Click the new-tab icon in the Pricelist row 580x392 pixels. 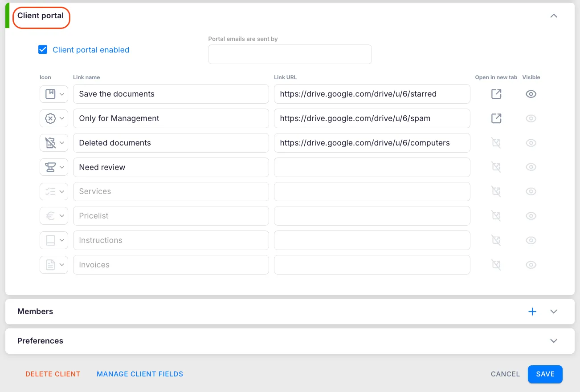point(496,216)
